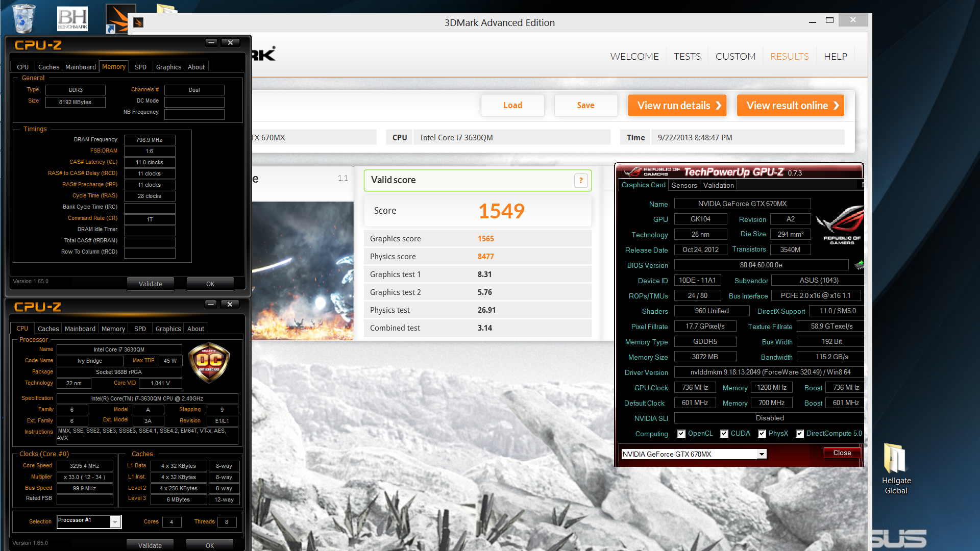This screenshot has width=980, height=551.
Task: Click Validate in CPU-Z Processor window
Action: [x=150, y=545]
